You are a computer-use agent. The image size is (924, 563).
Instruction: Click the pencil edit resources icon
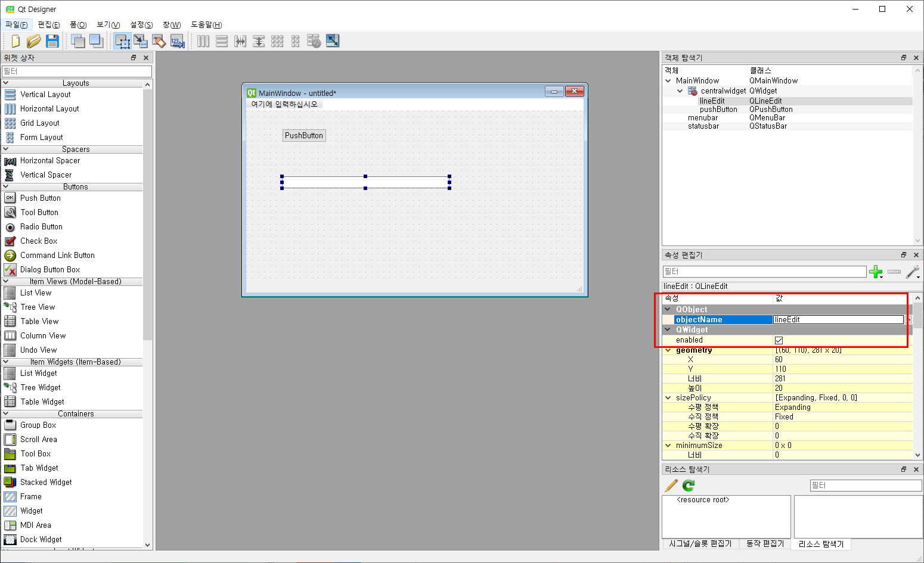[671, 486]
